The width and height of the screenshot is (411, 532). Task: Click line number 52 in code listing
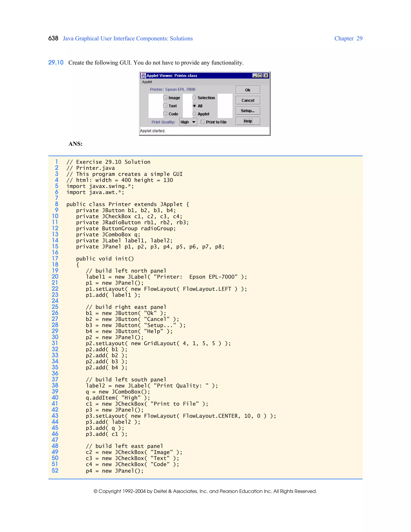coord(55,470)
